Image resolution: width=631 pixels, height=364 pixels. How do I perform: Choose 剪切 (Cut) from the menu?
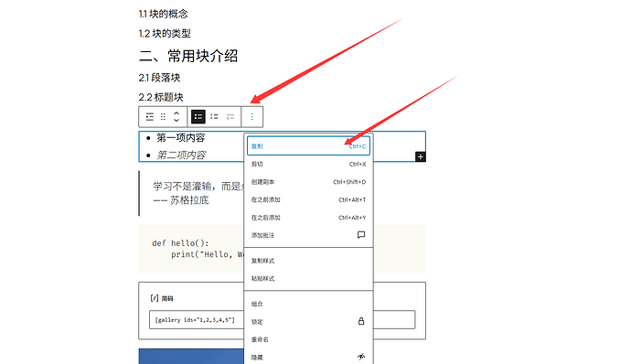point(309,164)
